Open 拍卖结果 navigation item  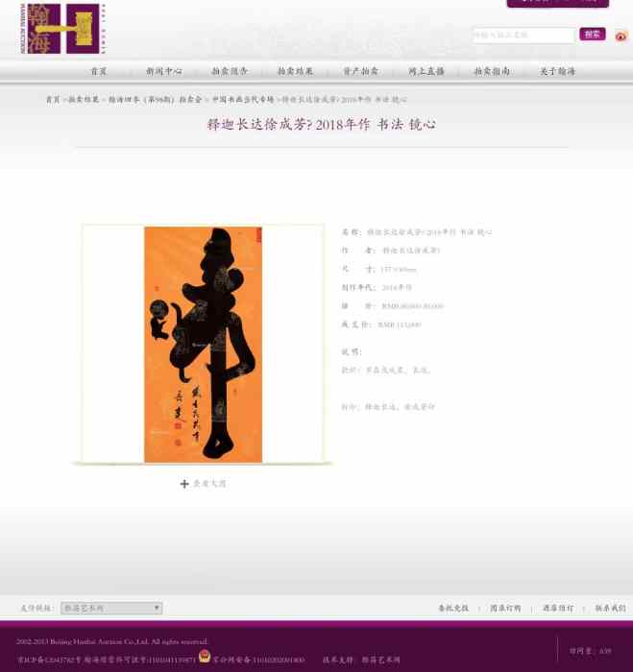295,71
